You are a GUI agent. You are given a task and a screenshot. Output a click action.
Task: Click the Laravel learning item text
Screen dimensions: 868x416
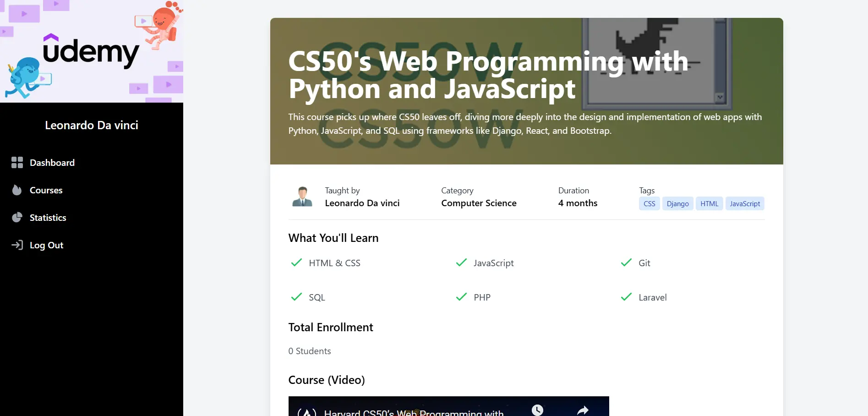point(653,297)
